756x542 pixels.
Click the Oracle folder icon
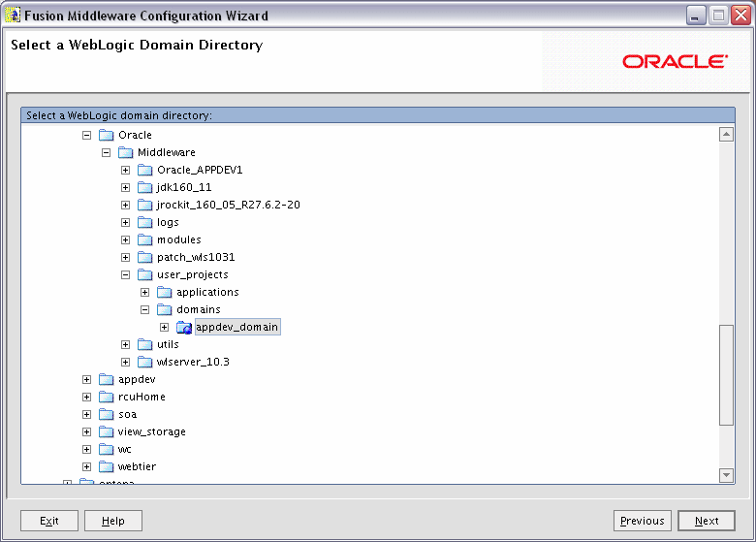(x=106, y=135)
